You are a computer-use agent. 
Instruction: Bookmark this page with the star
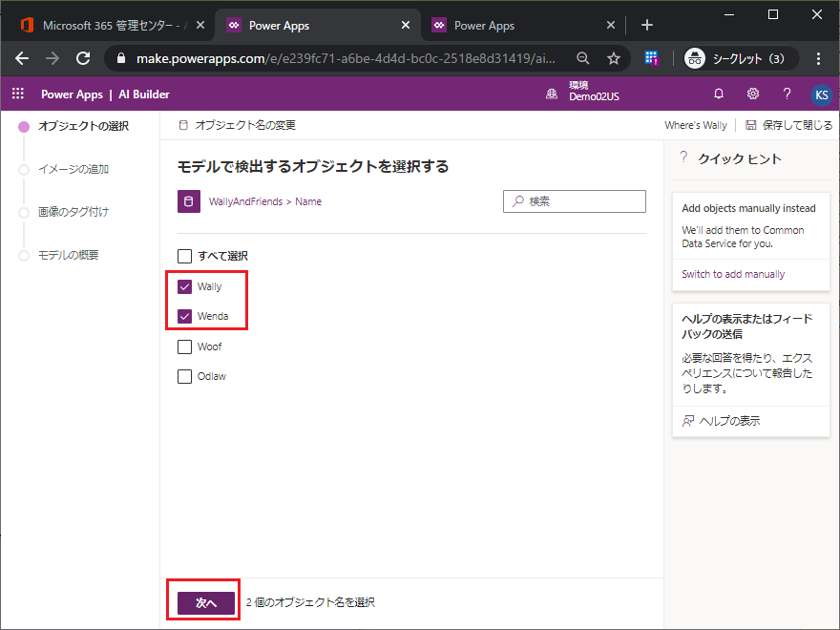tap(614, 58)
